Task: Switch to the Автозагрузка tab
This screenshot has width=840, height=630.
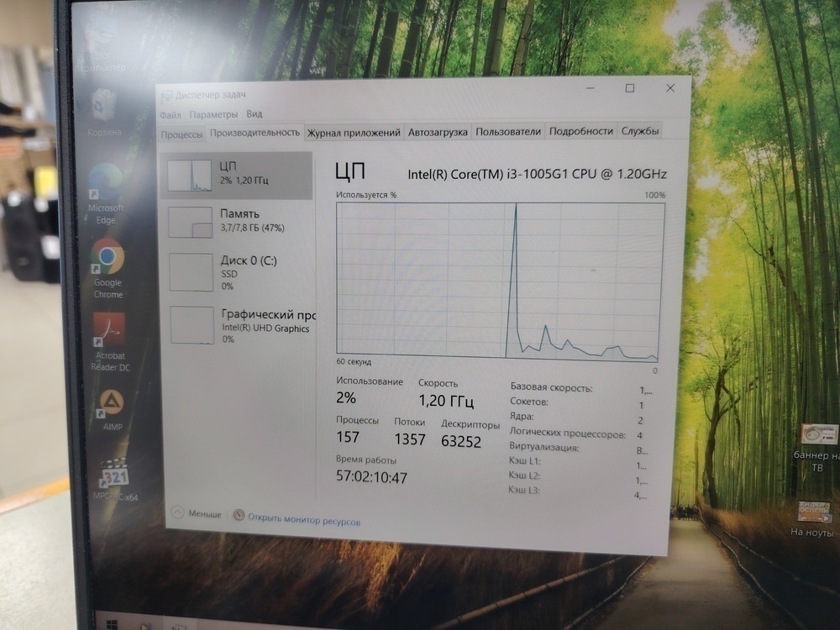Action: 438,131
